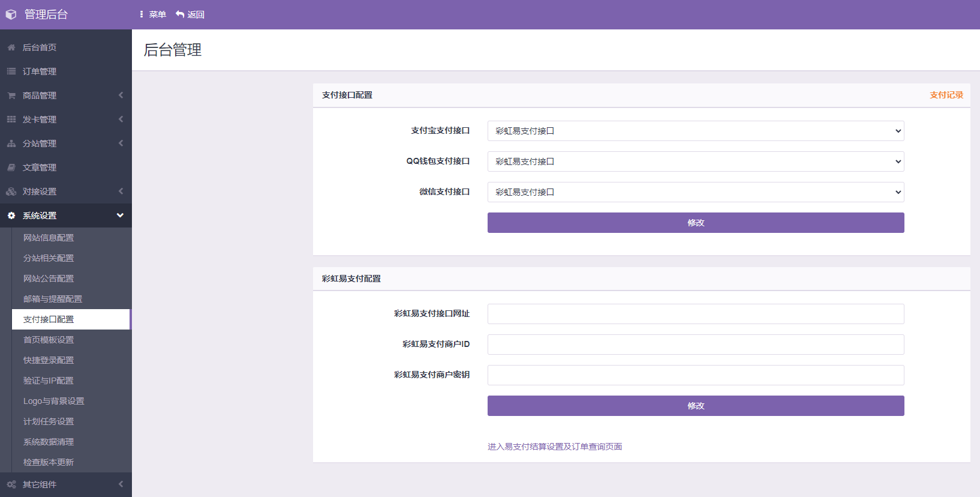Click the 菜单 vertical dots icon
The height and width of the screenshot is (497, 980).
click(x=142, y=14)
